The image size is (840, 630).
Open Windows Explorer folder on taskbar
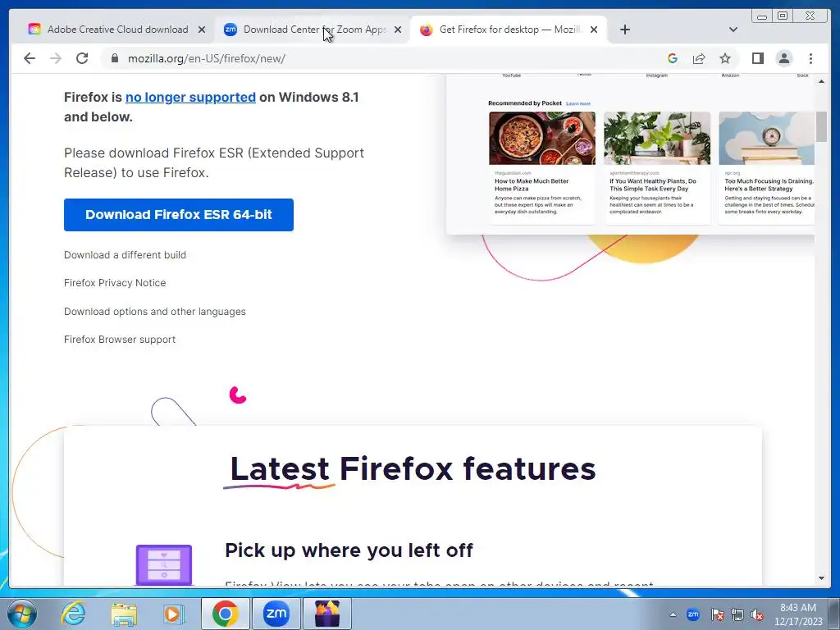pyautogui.click(x=124, y=614)
